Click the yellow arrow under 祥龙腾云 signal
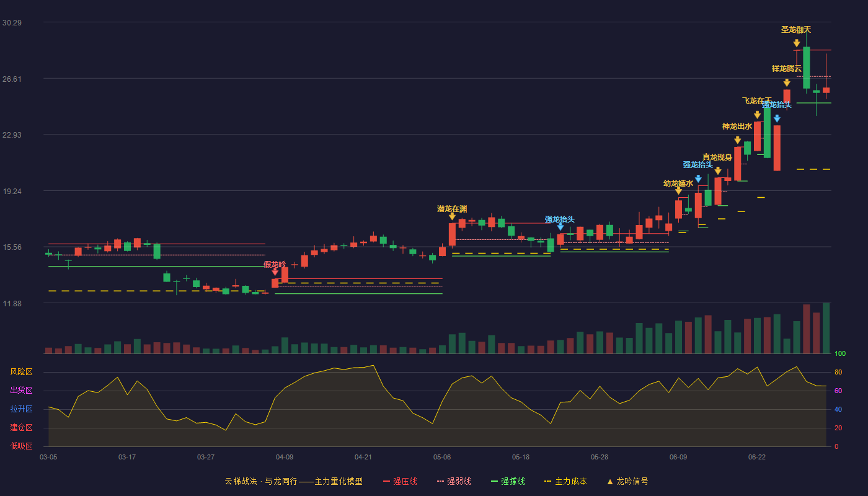The width and height of the screenshot is (868, 496). click(x=787, y=82)
